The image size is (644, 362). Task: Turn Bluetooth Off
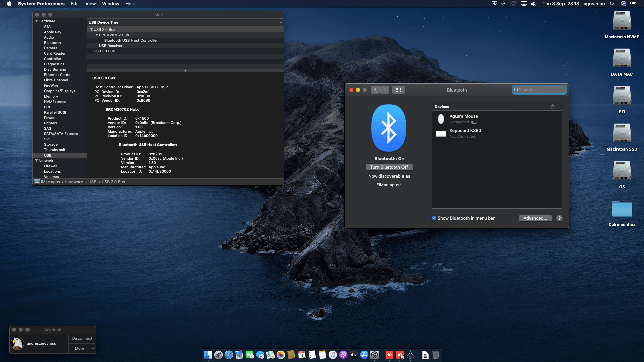point(389,167)
